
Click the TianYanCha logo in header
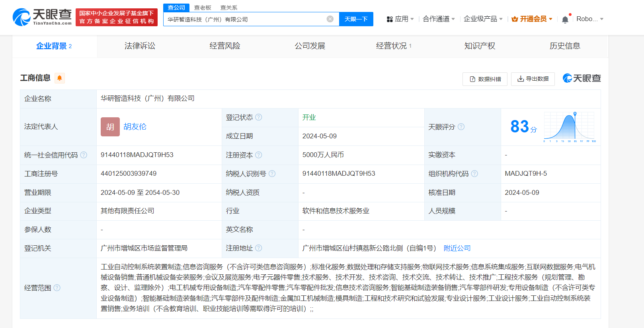tap(42, 17)
